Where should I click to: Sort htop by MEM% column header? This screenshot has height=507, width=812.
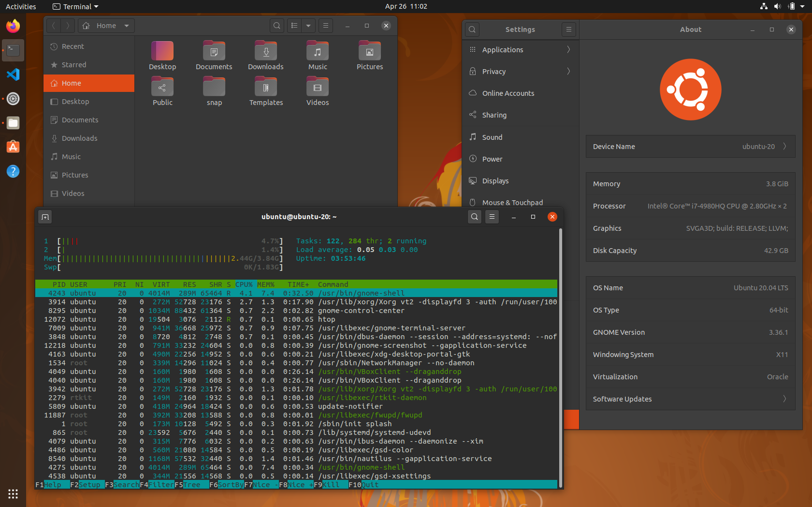point(266,284)
